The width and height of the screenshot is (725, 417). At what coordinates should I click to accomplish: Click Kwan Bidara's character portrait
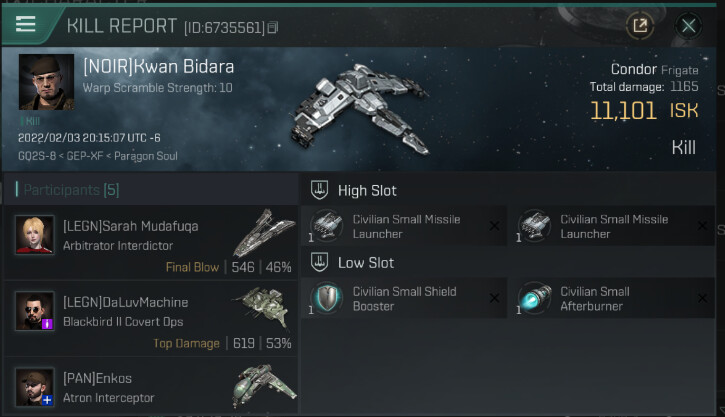[x=45, y=83]
